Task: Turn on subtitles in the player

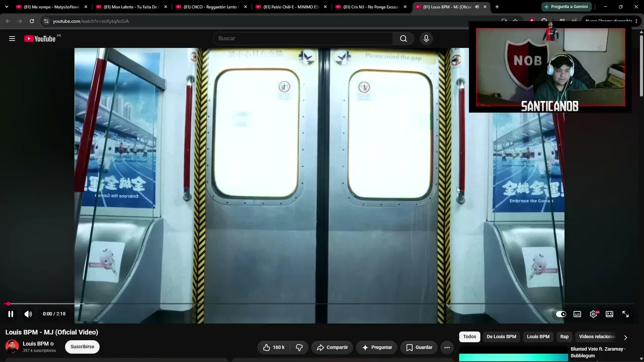Action: coord(577,314)
